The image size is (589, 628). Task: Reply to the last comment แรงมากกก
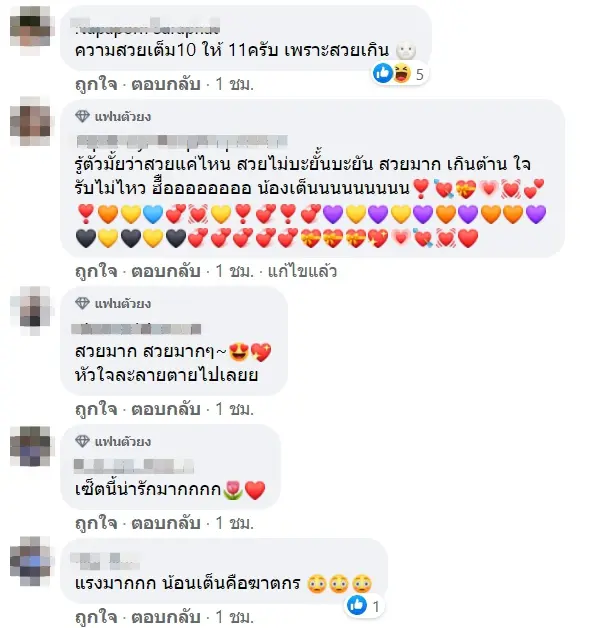166,617
